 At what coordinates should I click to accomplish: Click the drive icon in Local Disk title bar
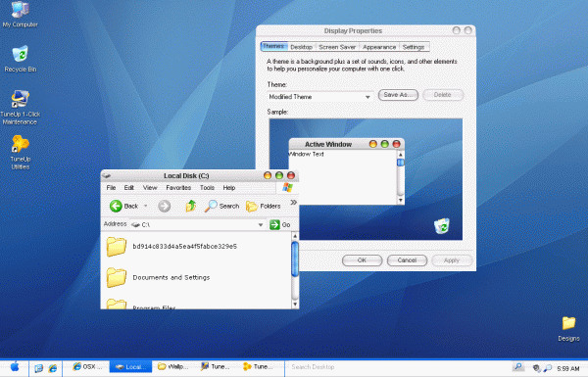107,175
